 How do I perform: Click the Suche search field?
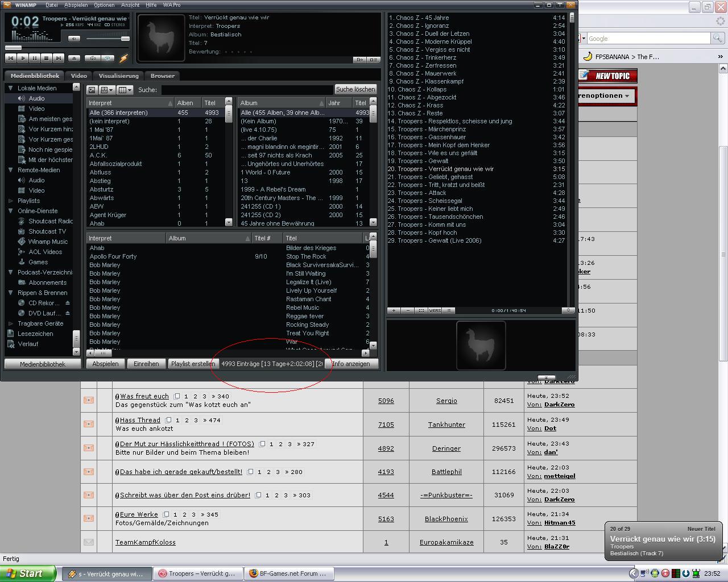[247, 90]
